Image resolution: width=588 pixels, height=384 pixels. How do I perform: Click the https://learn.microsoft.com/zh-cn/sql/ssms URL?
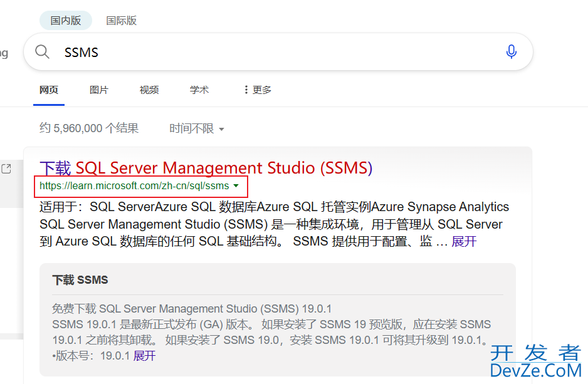[134, 186]
